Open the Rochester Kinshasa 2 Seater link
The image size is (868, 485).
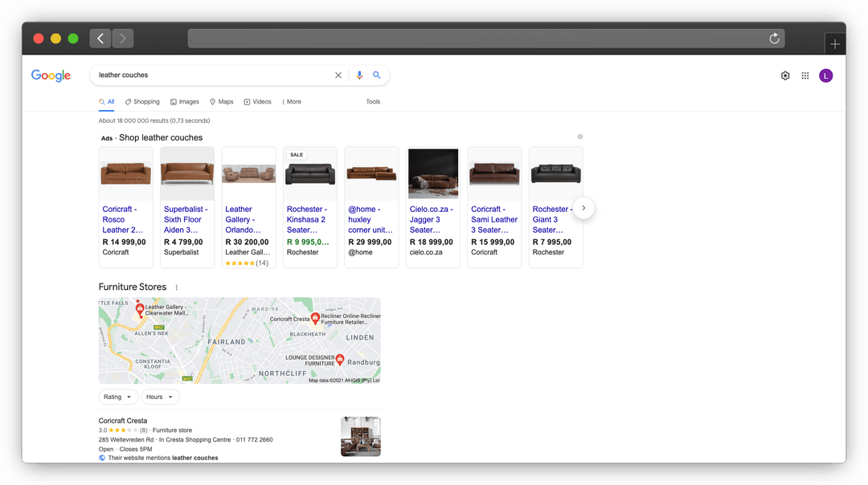[x=307, y=219]
